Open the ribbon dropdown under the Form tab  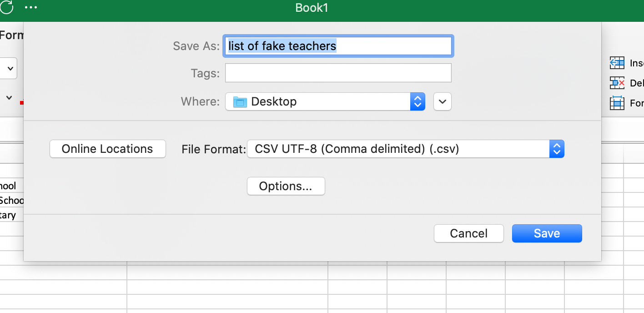pos(9,69)
